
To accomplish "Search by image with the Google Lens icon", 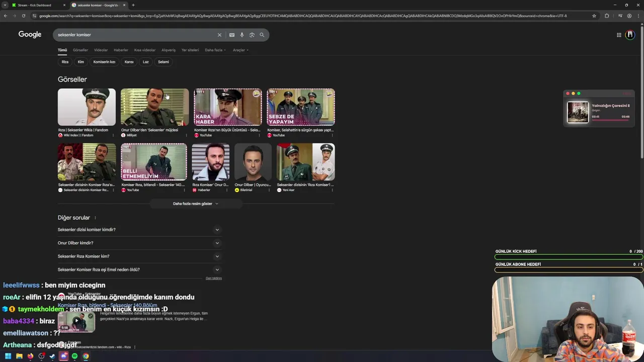I will [x=252, y=35].
